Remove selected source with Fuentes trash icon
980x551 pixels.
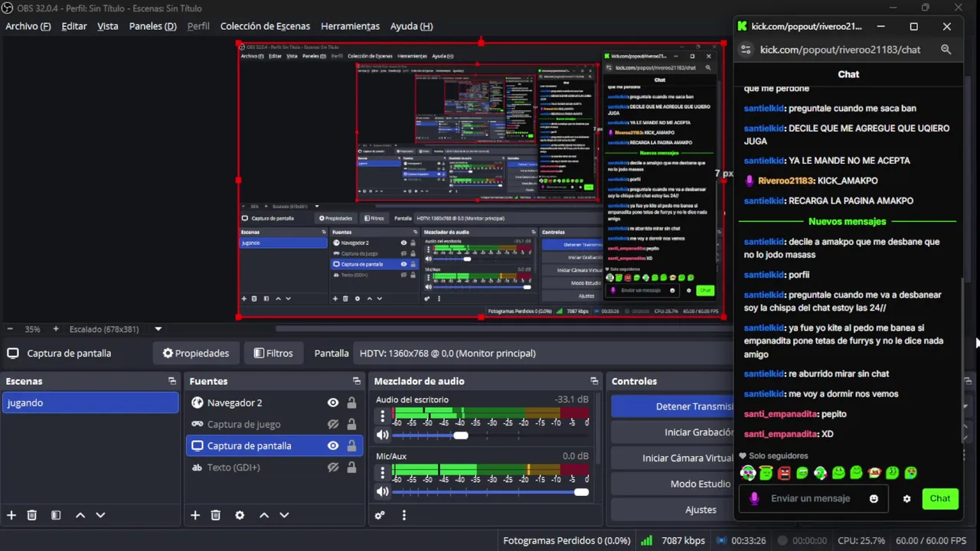[x=215, y=515]
